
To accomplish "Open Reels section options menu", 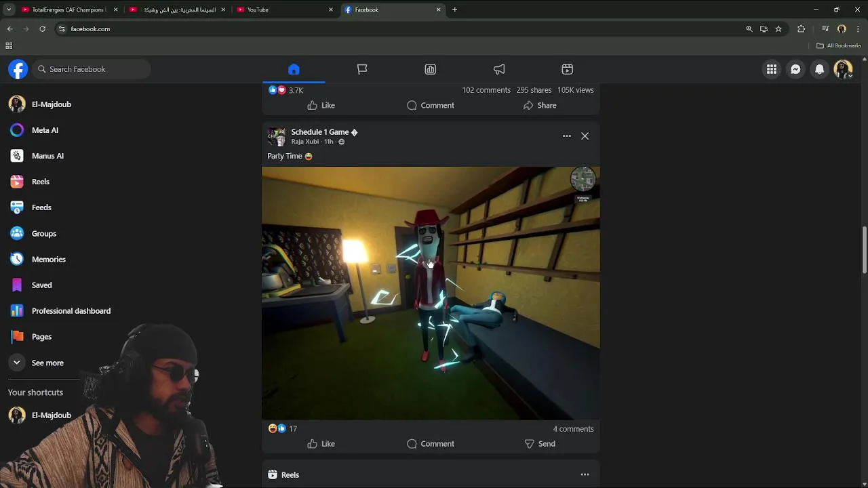I will point(585,474).
